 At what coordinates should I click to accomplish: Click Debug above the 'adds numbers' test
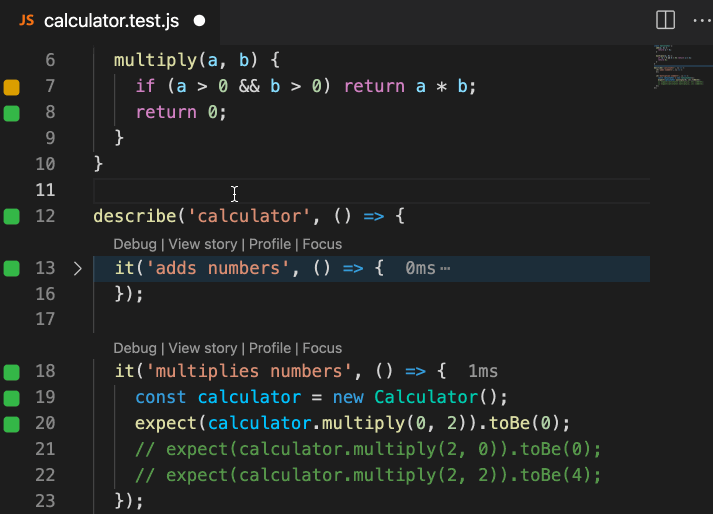[134, 244]
